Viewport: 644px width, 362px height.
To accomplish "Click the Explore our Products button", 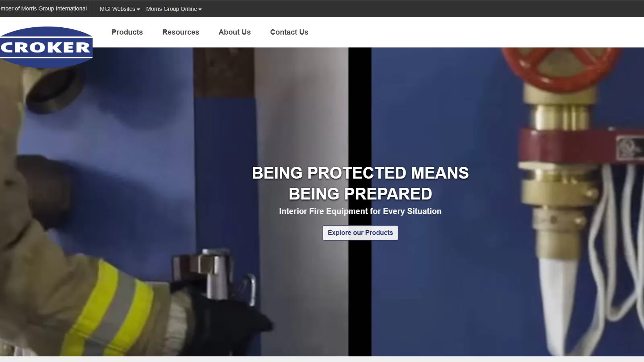I will click(360, 233).
